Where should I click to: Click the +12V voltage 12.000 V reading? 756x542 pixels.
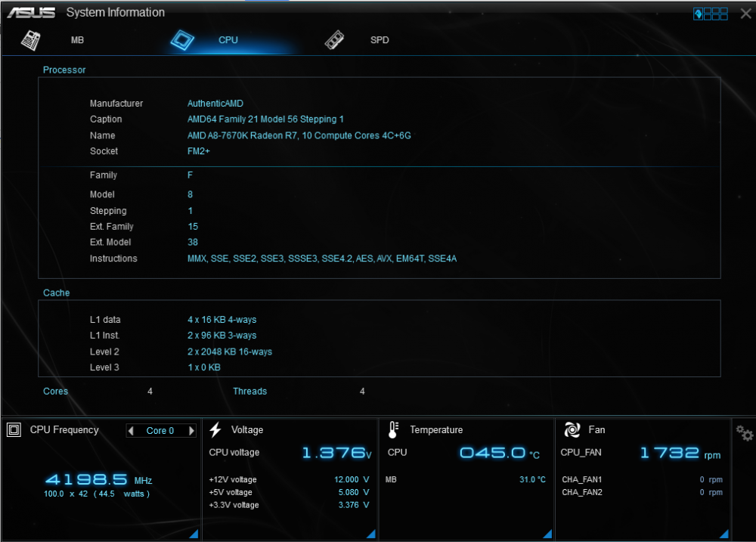point(352,479)
